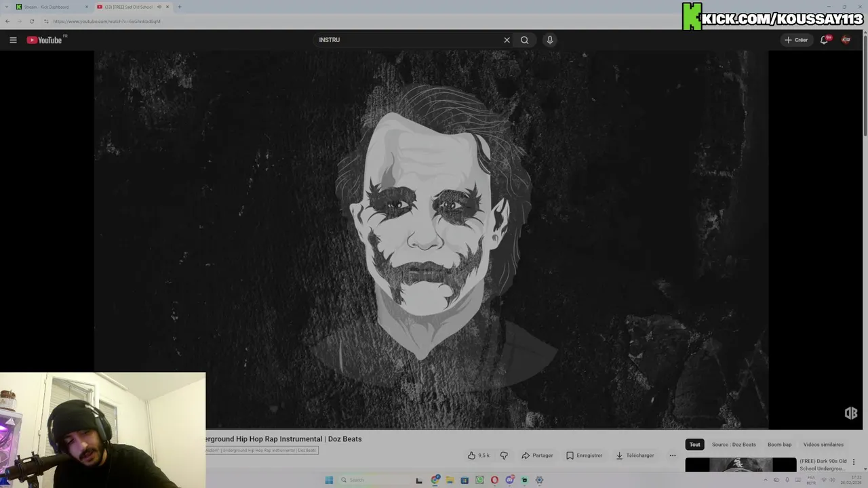Open a new browser tab
Screen dimensions: 868x488
click(179, 7)
